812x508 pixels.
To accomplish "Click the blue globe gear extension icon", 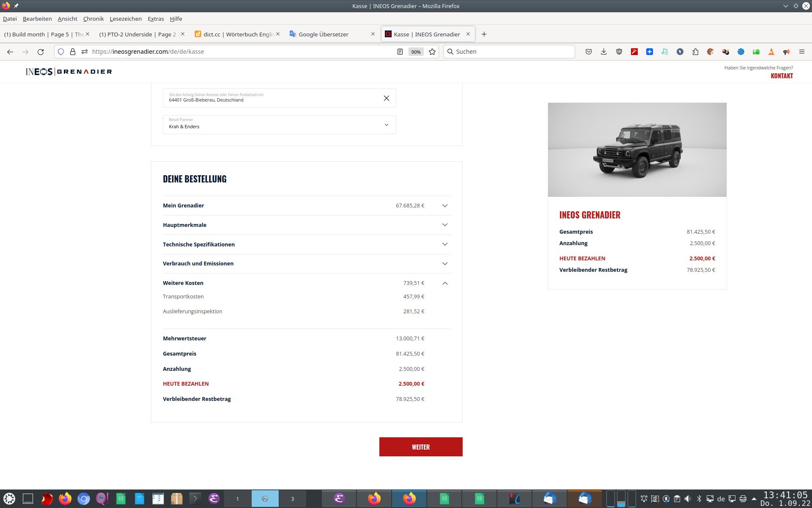I will (x=741, y=52).
